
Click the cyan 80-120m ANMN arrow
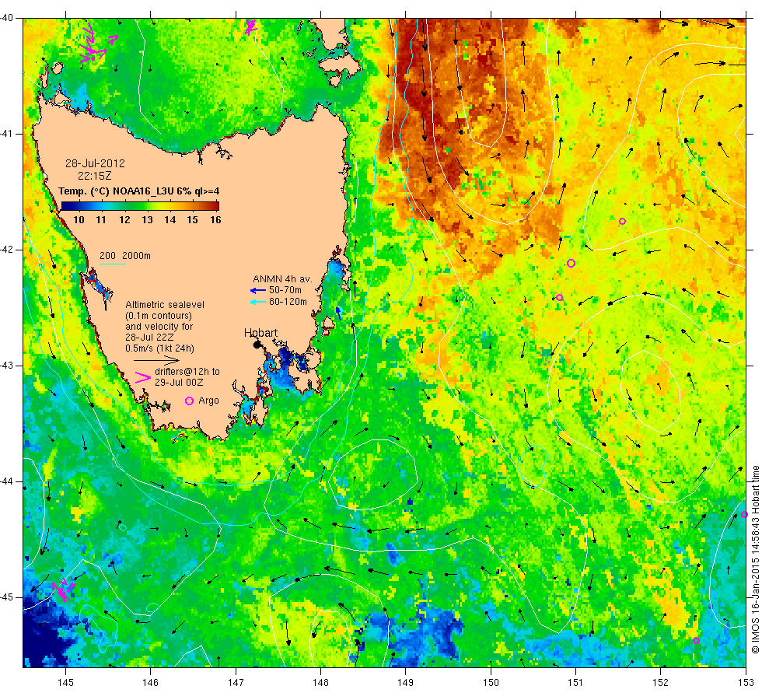[x=257, y=302]
